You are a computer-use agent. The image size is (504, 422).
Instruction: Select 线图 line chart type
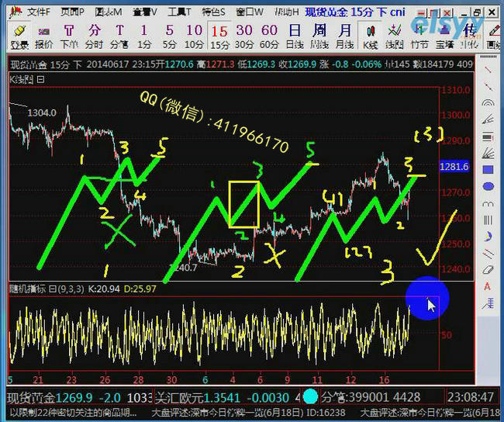(395, 37)
